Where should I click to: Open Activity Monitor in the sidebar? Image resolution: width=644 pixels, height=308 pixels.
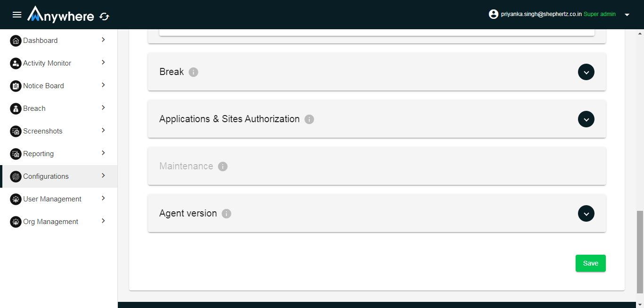[x=47, y=63]
